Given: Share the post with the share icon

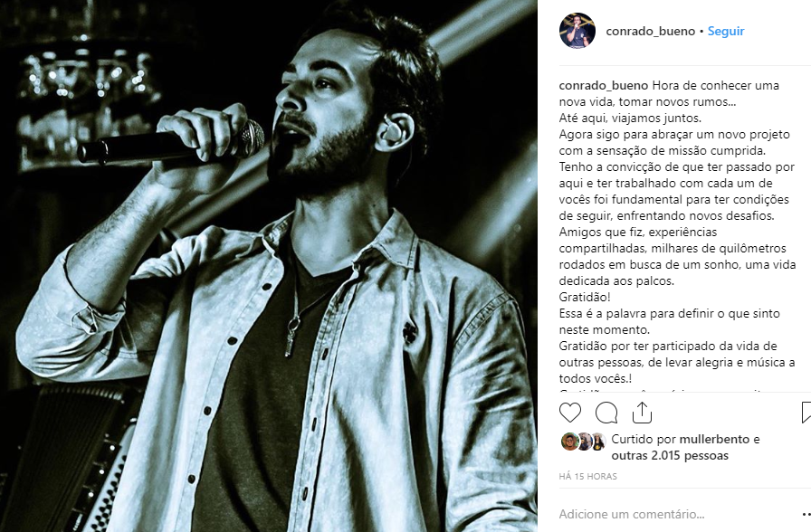Looking at the screenshot, I should point(642,413).
